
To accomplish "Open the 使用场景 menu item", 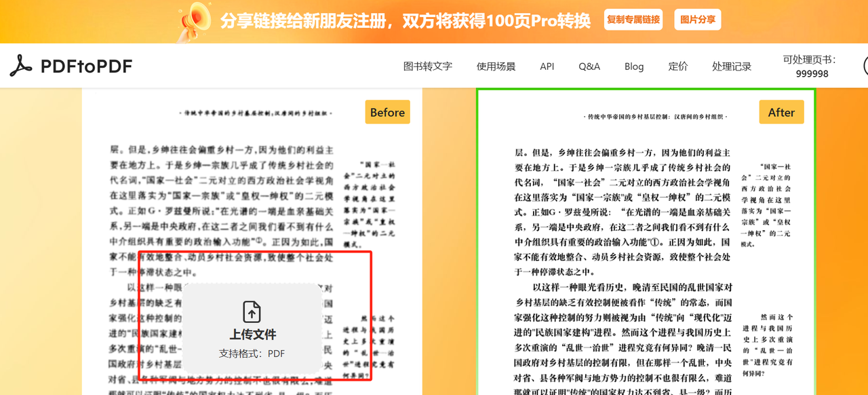I will point(496,67).
